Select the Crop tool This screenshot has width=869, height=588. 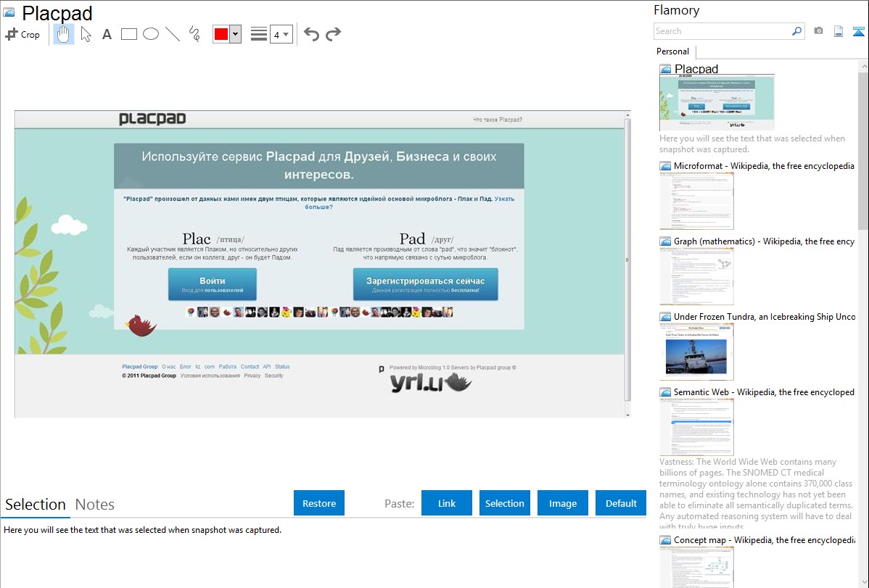click(x=22, y=34)
